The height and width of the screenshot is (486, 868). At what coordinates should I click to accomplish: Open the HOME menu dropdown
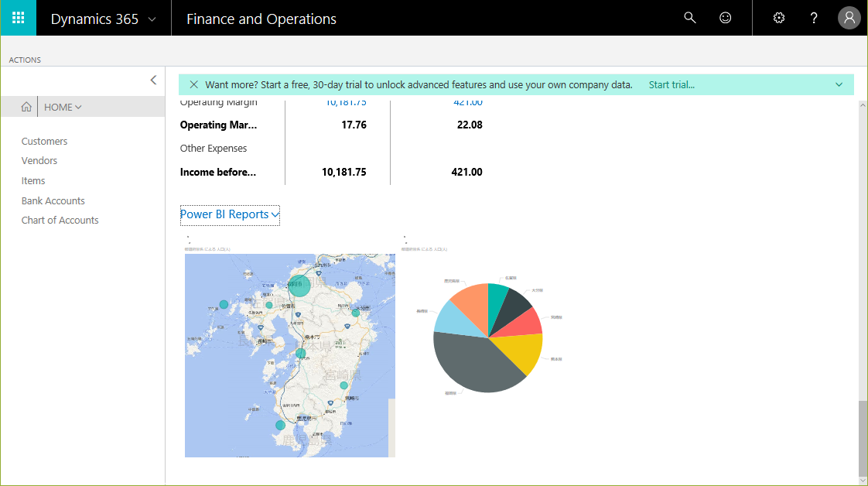coord(63,107)
